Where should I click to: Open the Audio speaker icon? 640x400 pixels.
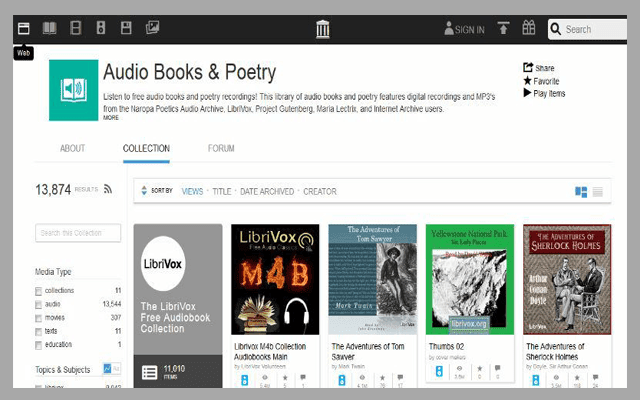[101, 28]
